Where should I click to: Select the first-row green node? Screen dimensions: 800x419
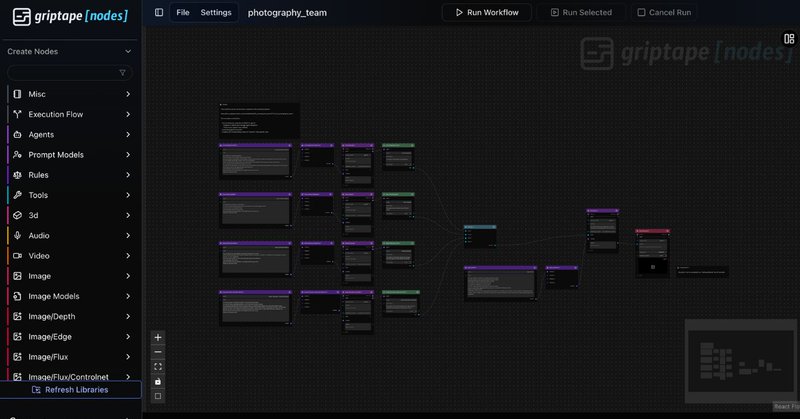pos(398,157)
